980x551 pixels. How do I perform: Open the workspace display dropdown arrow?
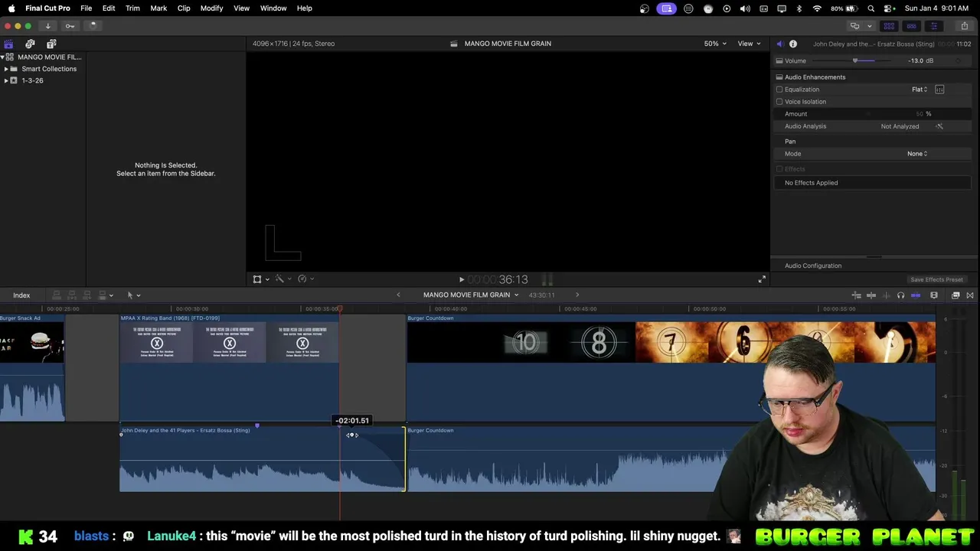(x=869, y=26)
